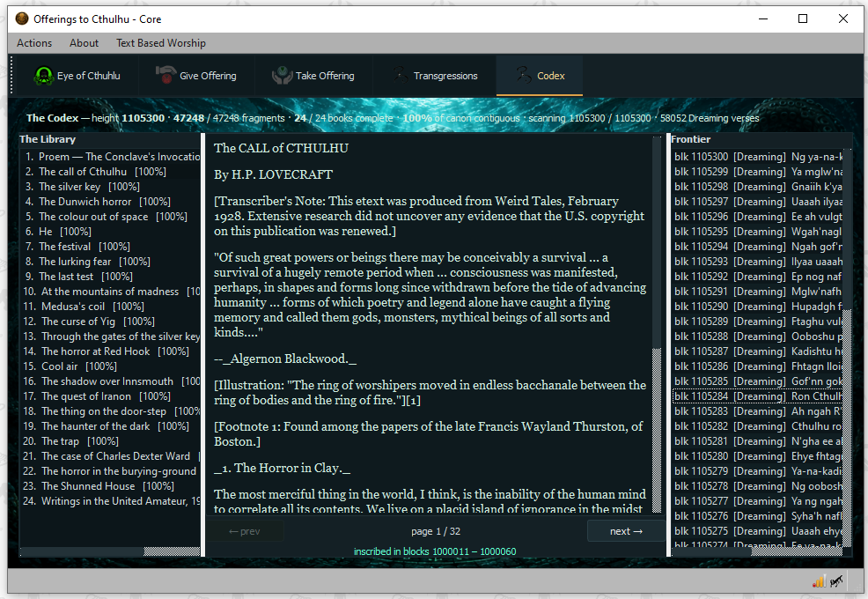Open Writings in the United Amateur
This screenshot has width=868, height=599.
[x=111, y=501]
